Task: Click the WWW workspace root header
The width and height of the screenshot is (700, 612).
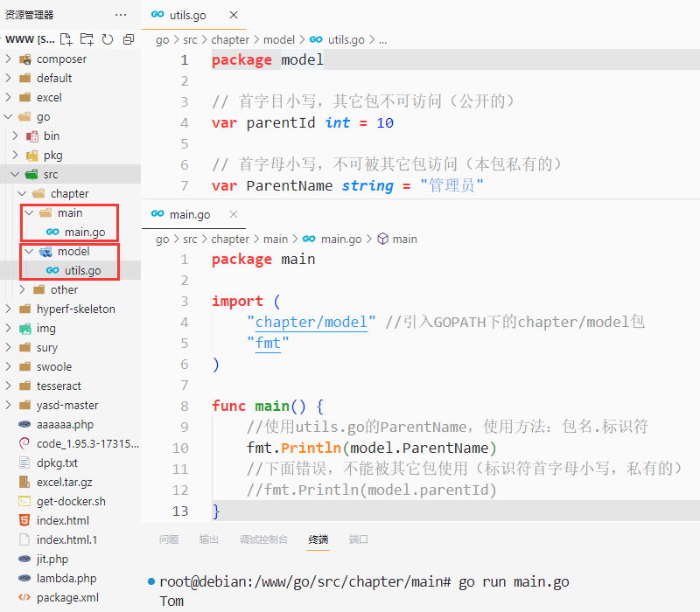Action: pos(30,39)
